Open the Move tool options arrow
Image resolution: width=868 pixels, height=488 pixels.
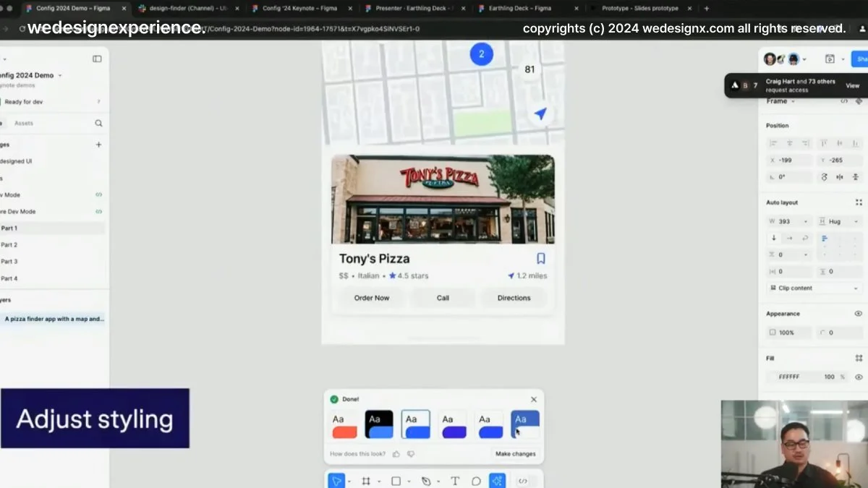349,481
